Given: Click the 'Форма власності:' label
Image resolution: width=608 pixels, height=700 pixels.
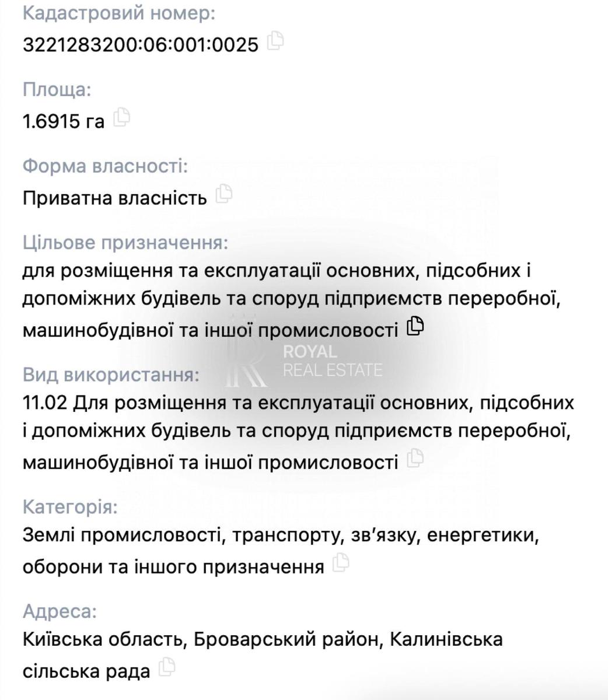Looking at the screenshot, I should tap(106, 166).
